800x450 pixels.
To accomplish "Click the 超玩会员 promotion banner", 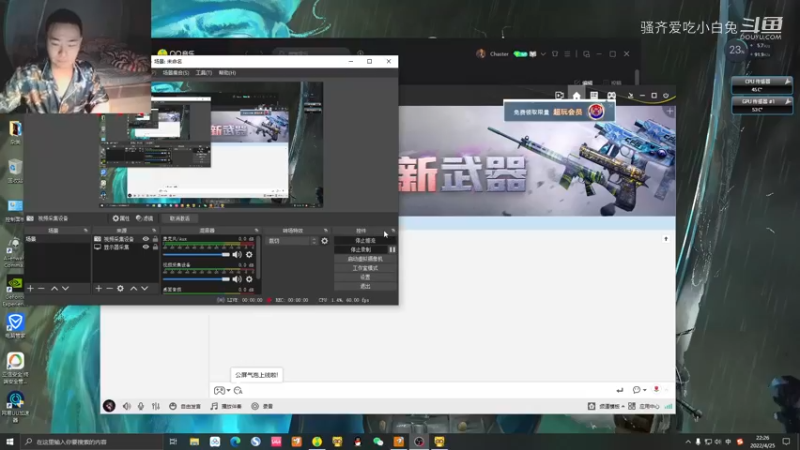I will [x=559, y=112].
